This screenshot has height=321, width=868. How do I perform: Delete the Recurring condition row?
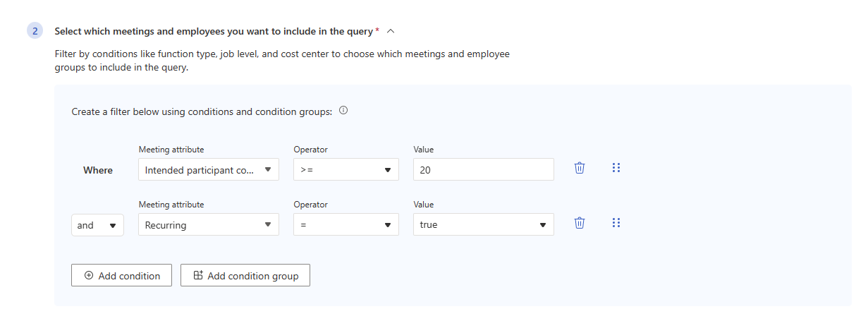pos(580,223)
